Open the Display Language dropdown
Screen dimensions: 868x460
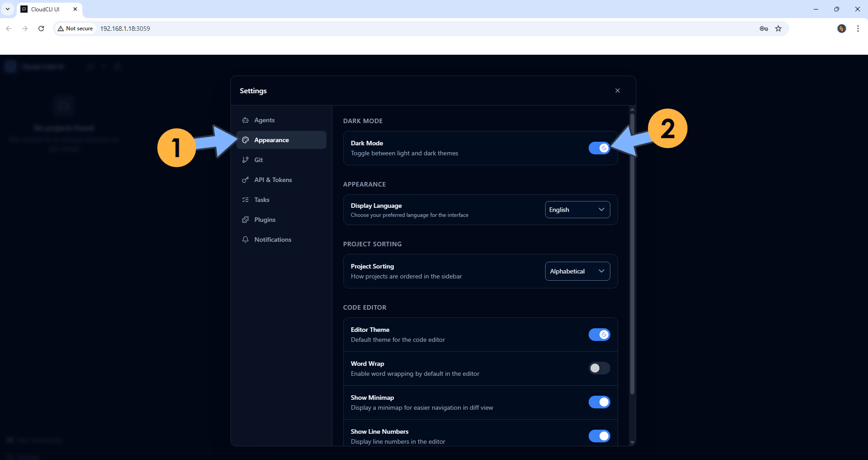point(577,210)
